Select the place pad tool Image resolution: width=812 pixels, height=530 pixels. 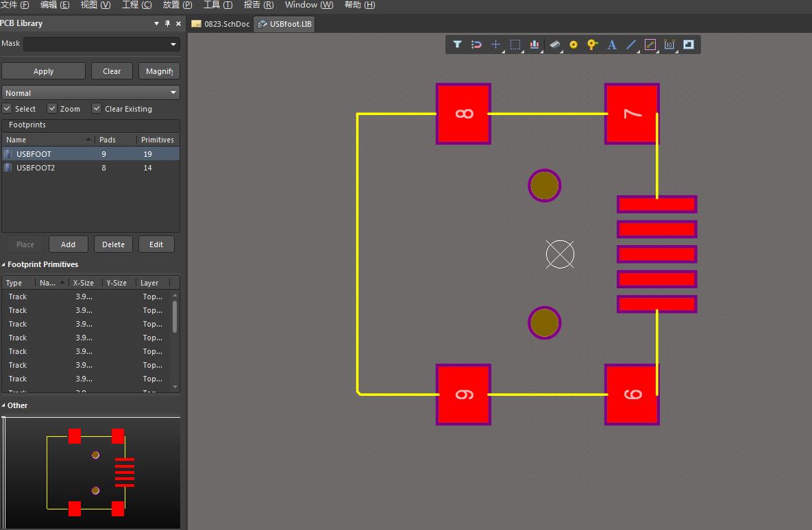(574, 45)
